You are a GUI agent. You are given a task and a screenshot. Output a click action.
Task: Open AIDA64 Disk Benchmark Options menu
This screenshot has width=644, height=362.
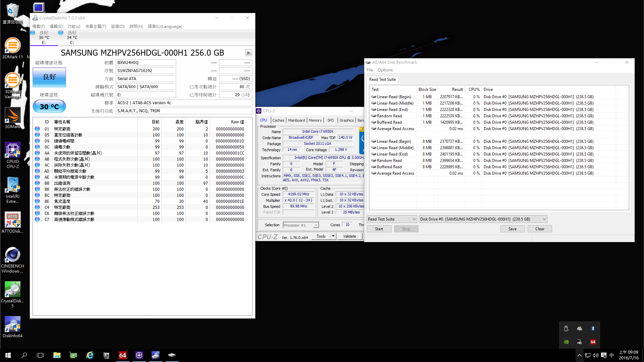click(x=385, y=70)
